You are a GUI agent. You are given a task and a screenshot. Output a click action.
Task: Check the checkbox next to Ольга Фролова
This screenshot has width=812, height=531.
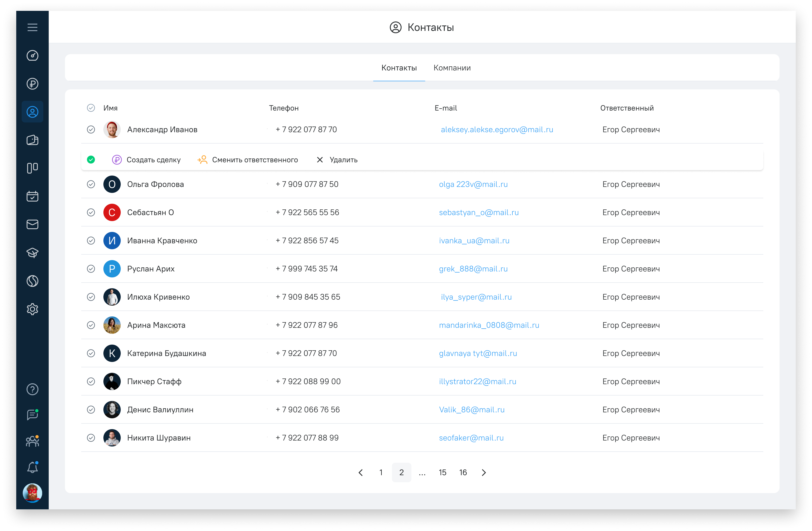91,184
